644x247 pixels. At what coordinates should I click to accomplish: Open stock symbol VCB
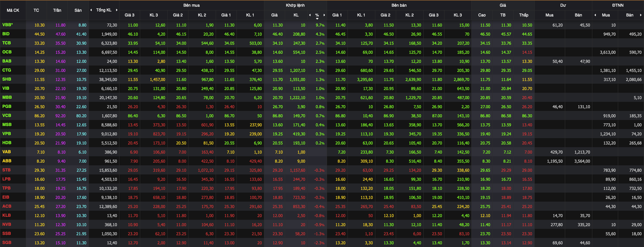tap(7, 116)
